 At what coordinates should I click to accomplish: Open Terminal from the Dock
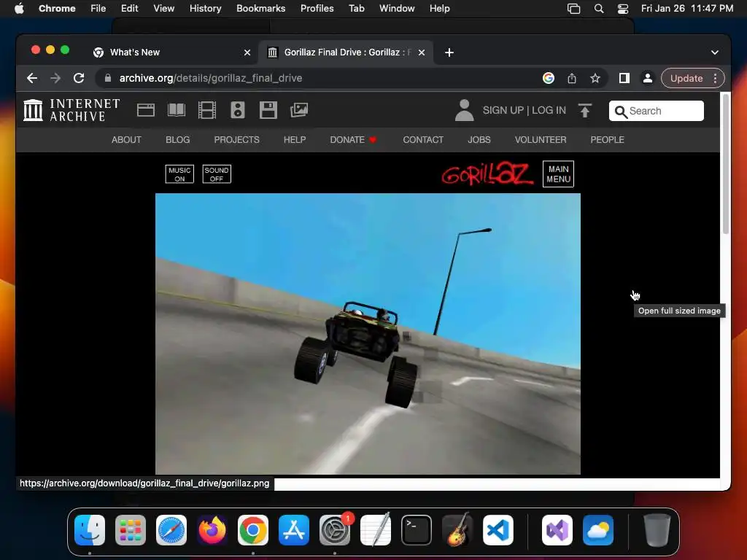417,530
